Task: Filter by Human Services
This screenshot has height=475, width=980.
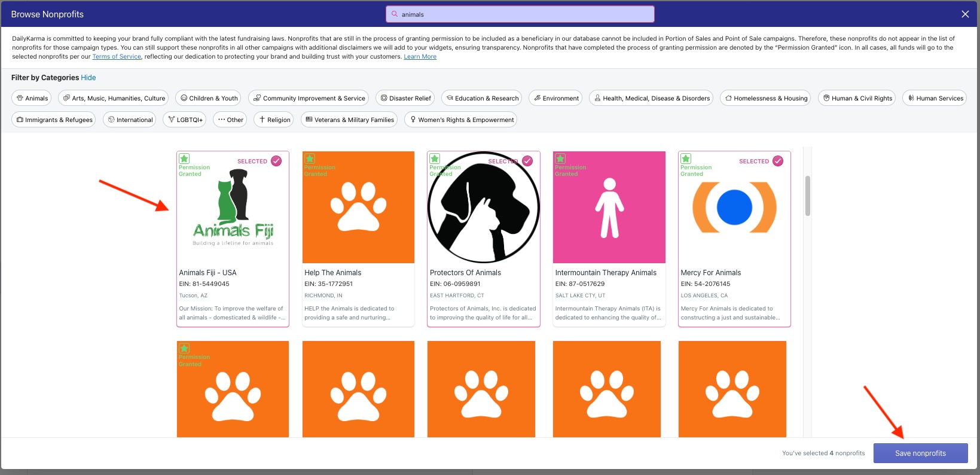Action: (x=935, y=98)
